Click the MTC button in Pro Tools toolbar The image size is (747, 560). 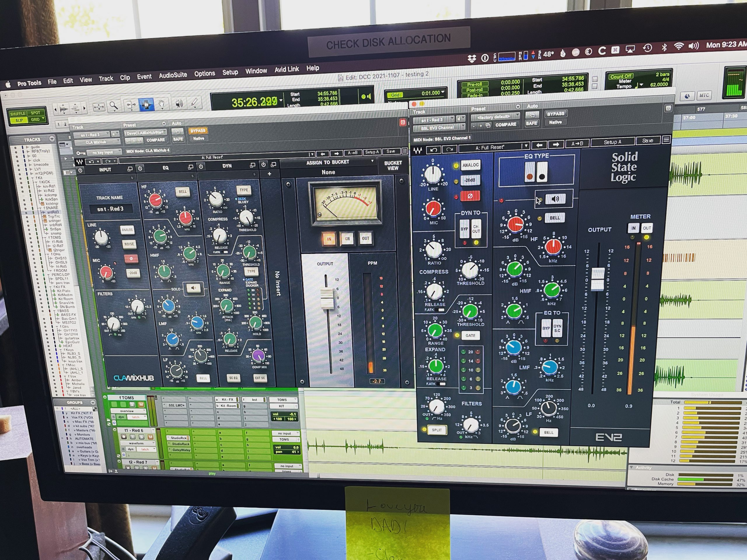[x=704, y=96]
